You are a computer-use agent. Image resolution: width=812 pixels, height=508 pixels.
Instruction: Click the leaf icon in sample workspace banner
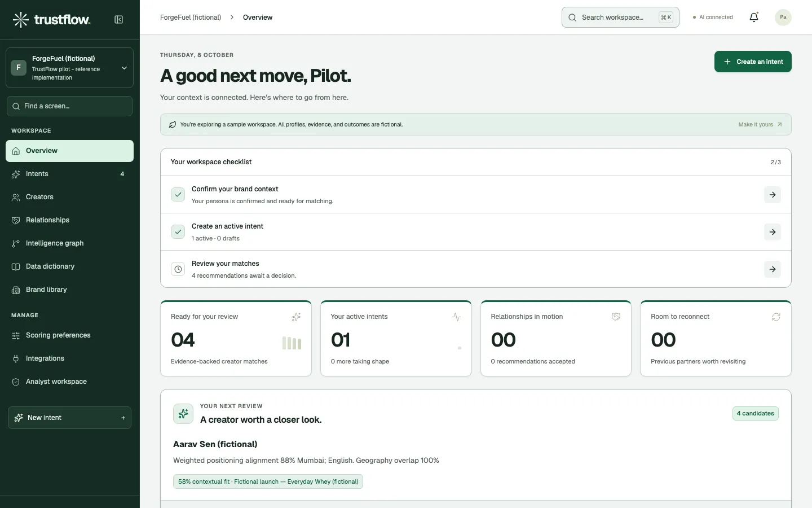point(173,125)
